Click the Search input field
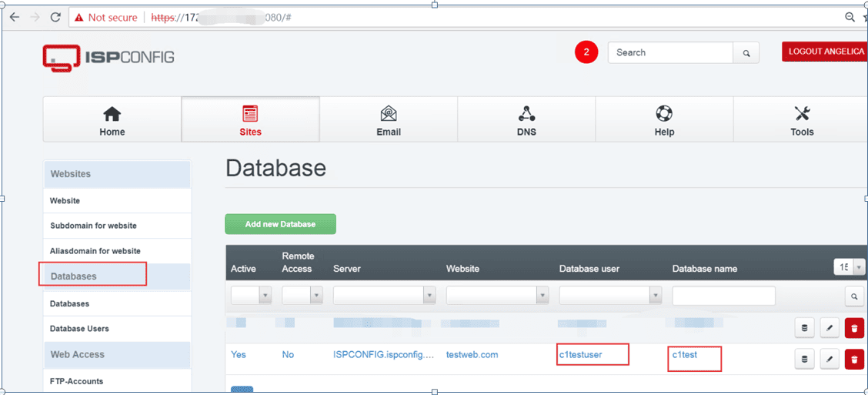 (x=670, y=52)
